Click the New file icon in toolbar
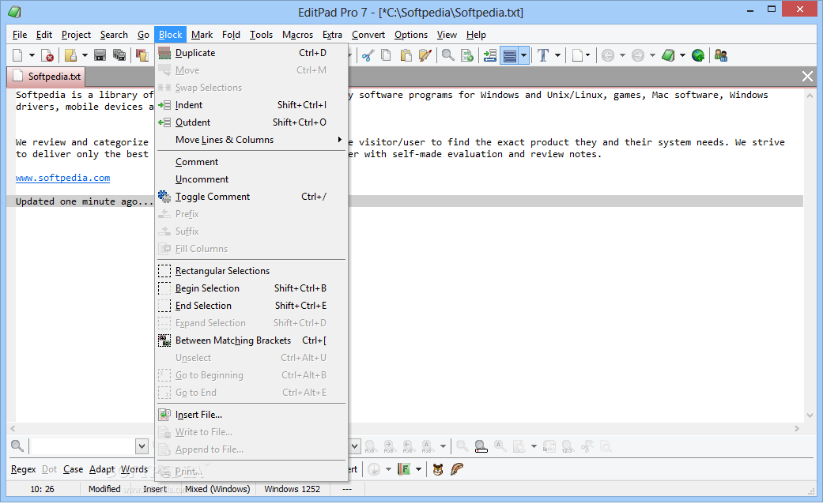Image resolution: width=823 pixels, height=504 pixels. click(18, 55)
